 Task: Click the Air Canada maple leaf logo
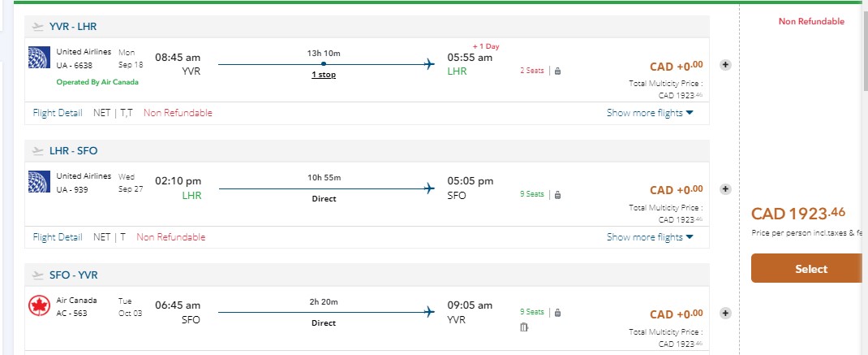tap(39, 306)
